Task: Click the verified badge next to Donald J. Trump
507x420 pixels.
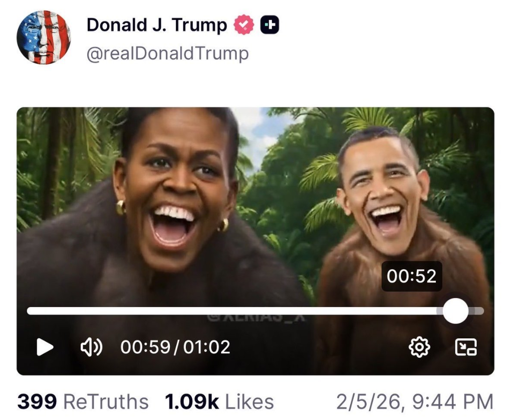Action: pyautogui.click(x=244, y=24)
